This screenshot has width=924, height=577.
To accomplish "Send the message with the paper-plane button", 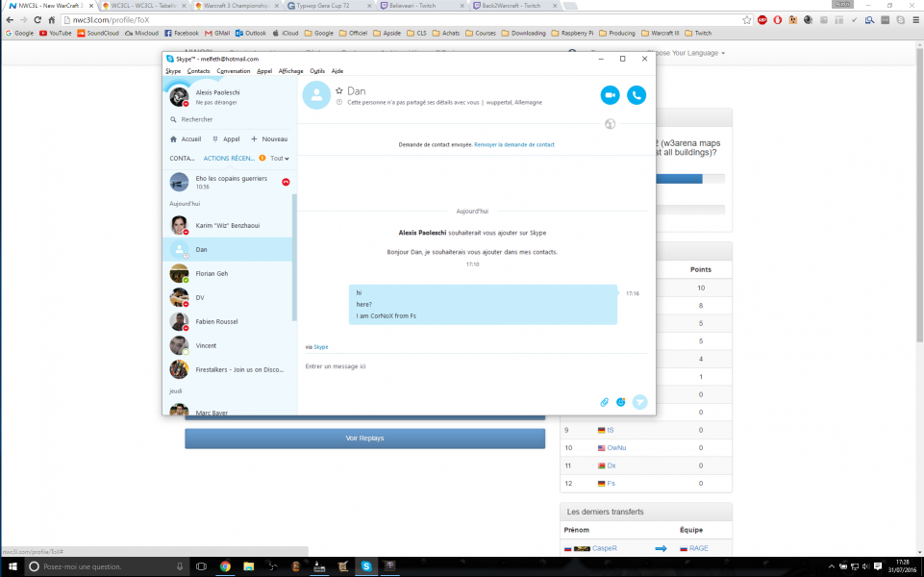I will (639, 402).
